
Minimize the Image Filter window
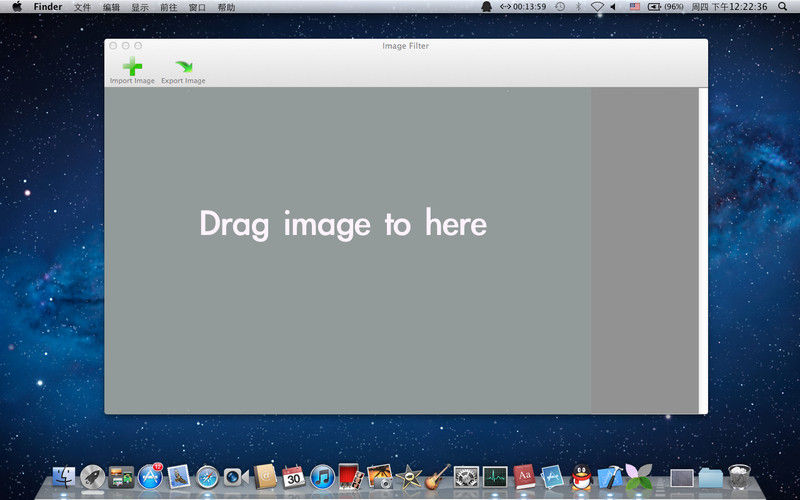point(126,46)
